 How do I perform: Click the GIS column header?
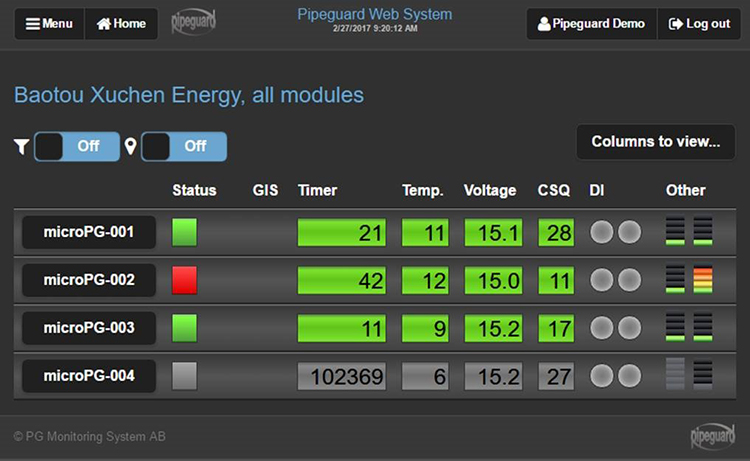click(265, 190)
